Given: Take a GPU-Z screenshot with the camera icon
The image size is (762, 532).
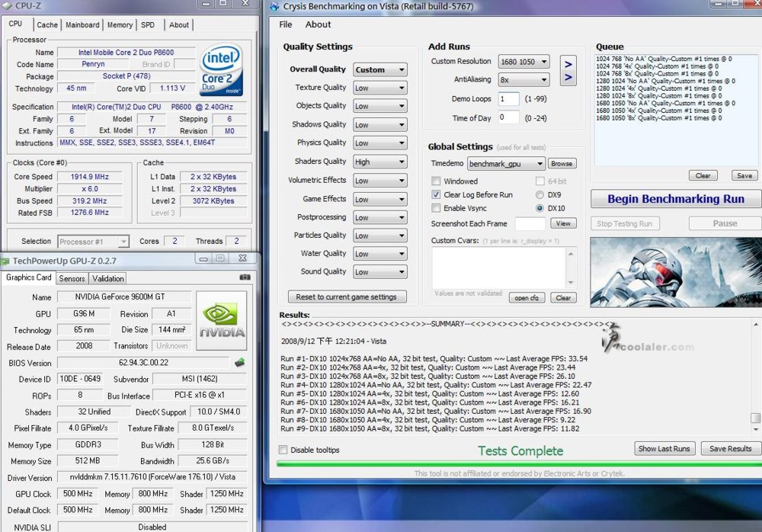Looking at the screenshot, I should 245,277.
